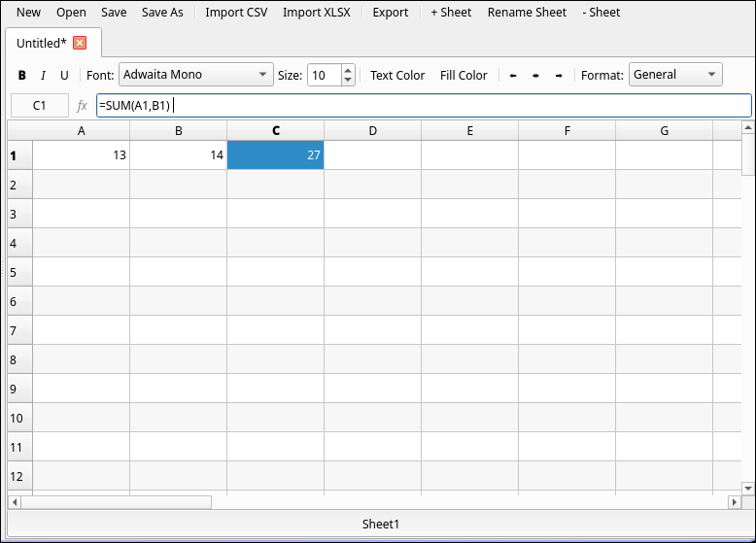Viewport: 756px width, 543px height.
Task: Align cell text center
Action: tap(535, 76)
